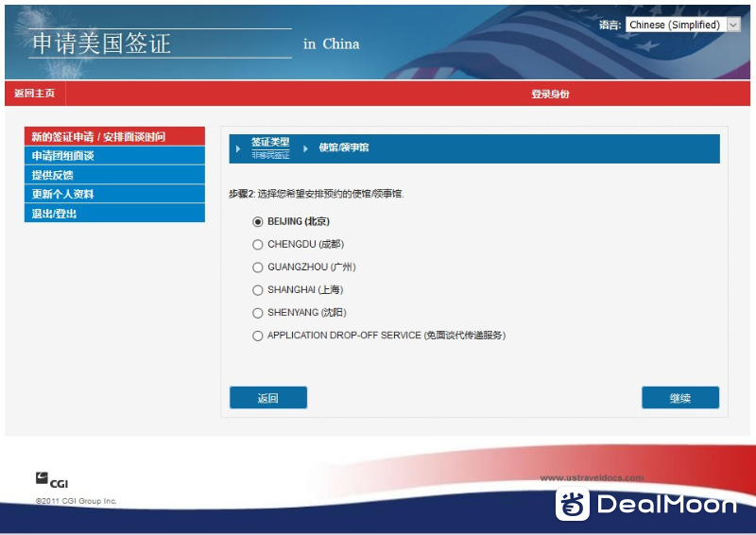This screenshot has height=535, width=756.
Task: Click the 登录身份 text in red bar
Action: click(550, 95)
